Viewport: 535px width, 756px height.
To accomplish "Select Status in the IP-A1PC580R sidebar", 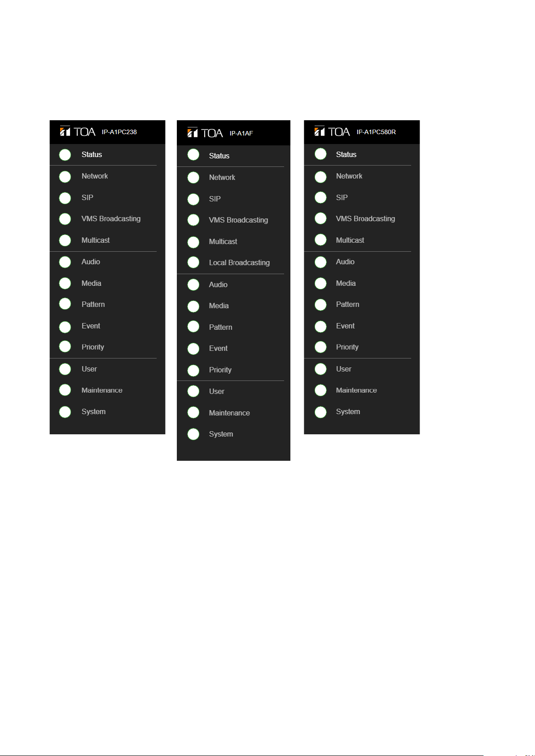I will (346, 154).
